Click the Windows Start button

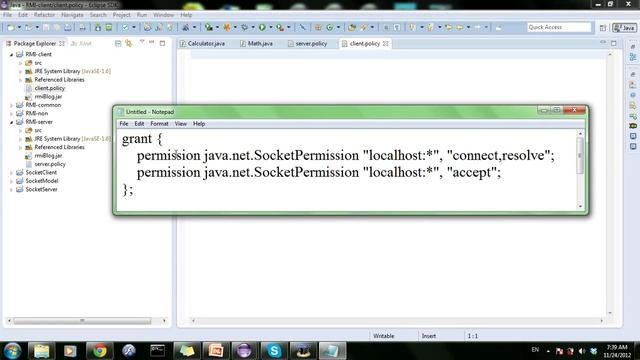tap(12, 351)
